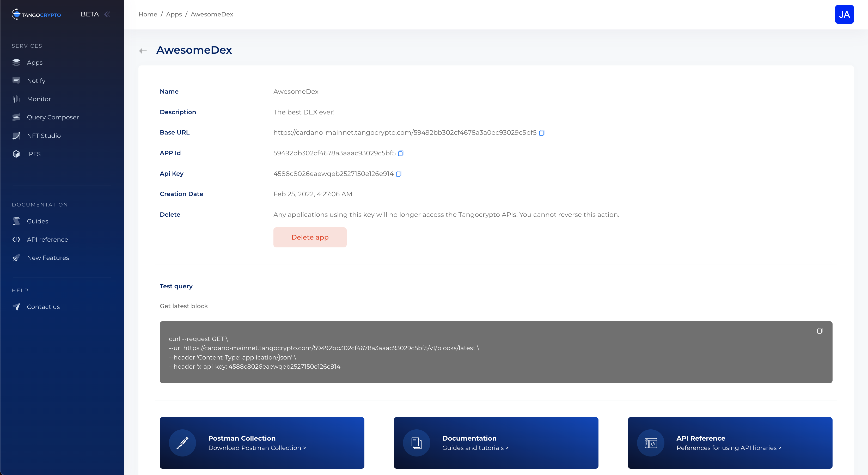Screen dimensions: 868x475
Task: Copy the APP Id value
Action: [x=400, y=153]
